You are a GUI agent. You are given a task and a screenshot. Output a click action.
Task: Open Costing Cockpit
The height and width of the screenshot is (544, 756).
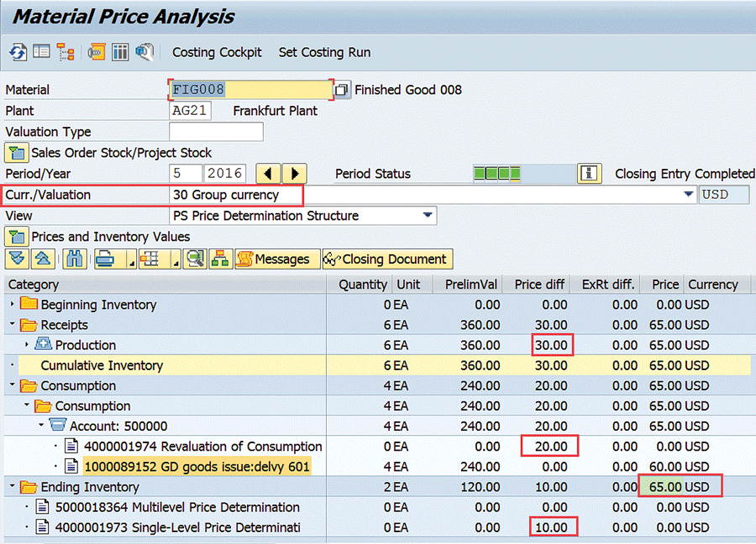217,52
